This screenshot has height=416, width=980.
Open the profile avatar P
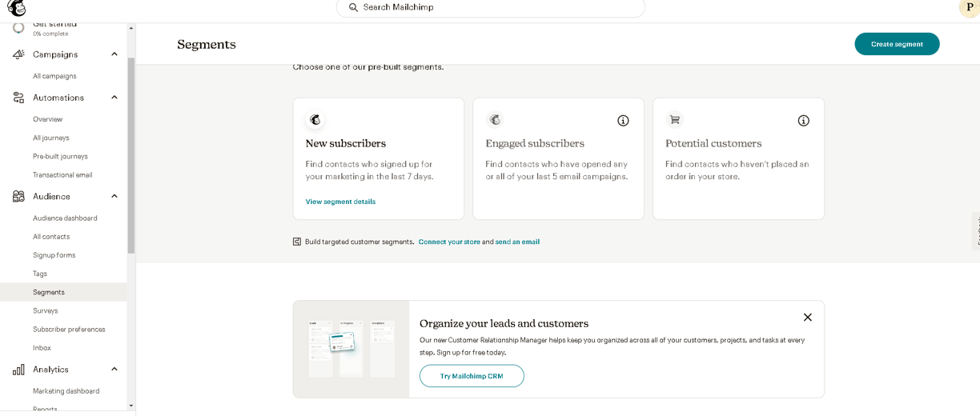point(970,7)
